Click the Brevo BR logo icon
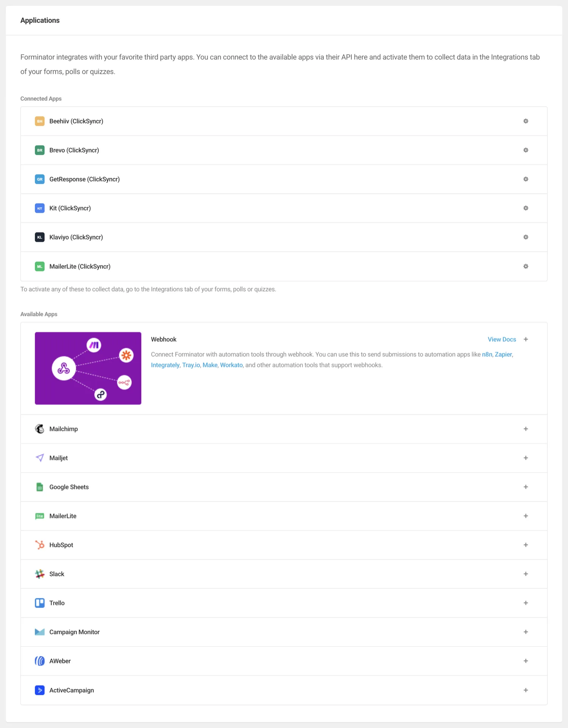Image resolution: width=568 pixels, height=728 pixels. click(40, 150)
